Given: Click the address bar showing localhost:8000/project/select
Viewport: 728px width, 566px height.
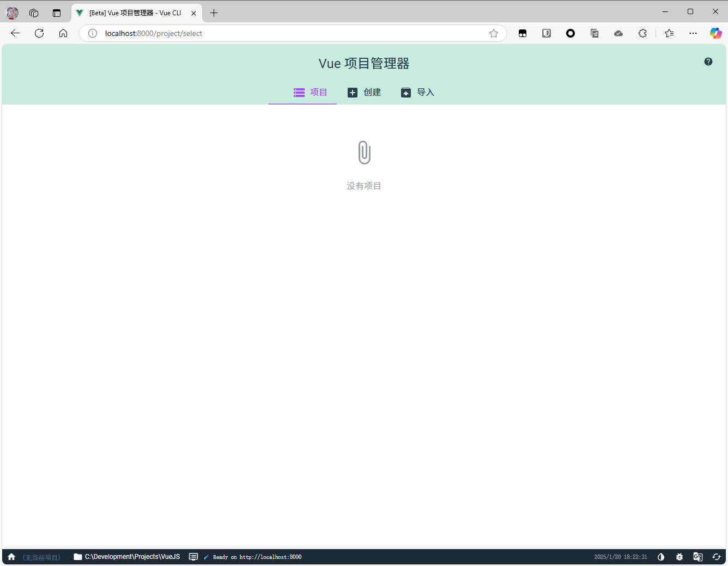Looking at the screenshot, I should coord(293,33).
